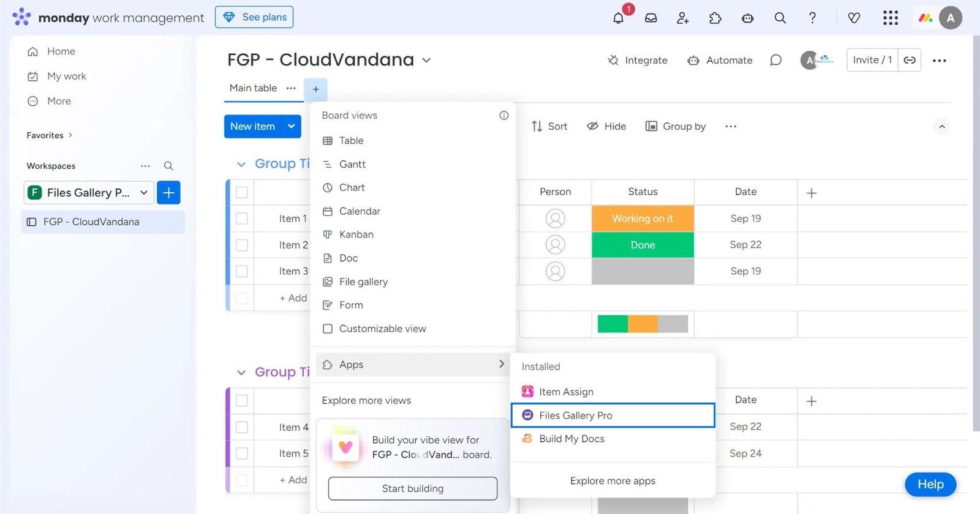Tick the checkbox next to Item 2

(x=242, y=245)
